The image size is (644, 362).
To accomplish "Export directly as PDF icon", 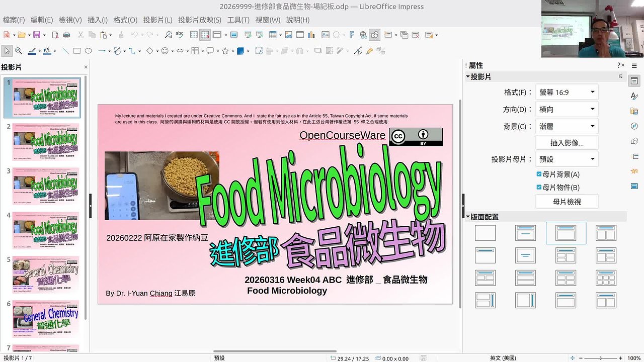I will (55, 35).
